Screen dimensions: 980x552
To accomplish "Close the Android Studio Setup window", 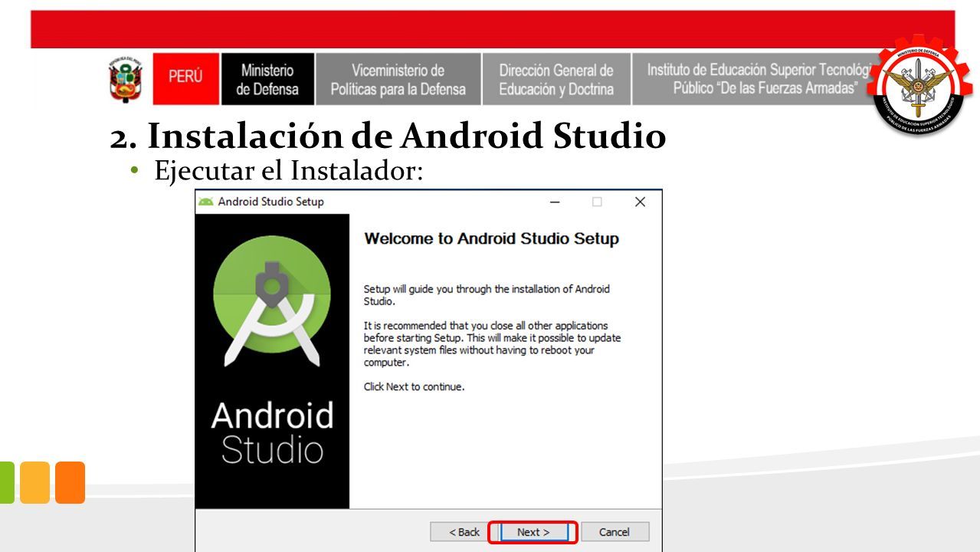I will click(640, 202).
